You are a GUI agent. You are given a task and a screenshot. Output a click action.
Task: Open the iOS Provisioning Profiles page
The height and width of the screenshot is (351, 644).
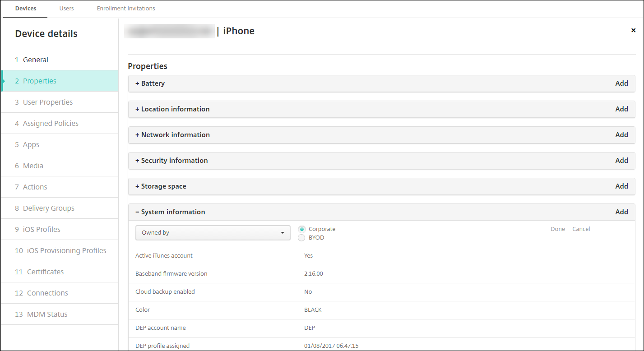click(x=66, y=251)
